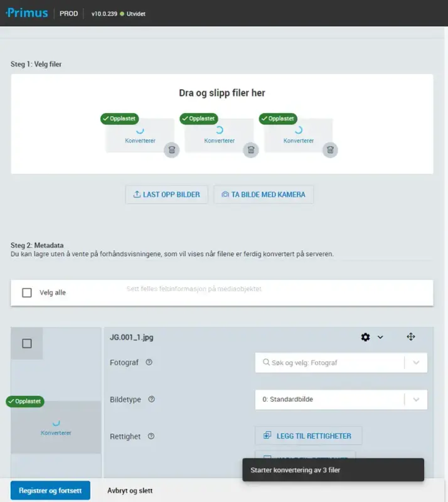Click Avbryt og slett

point(130,491)
